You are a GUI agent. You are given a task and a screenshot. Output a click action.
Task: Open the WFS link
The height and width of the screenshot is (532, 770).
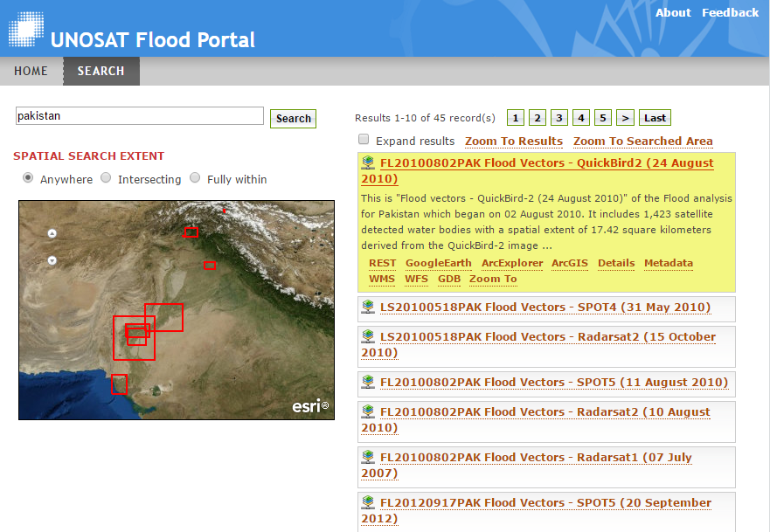click(x=416, y=279)
